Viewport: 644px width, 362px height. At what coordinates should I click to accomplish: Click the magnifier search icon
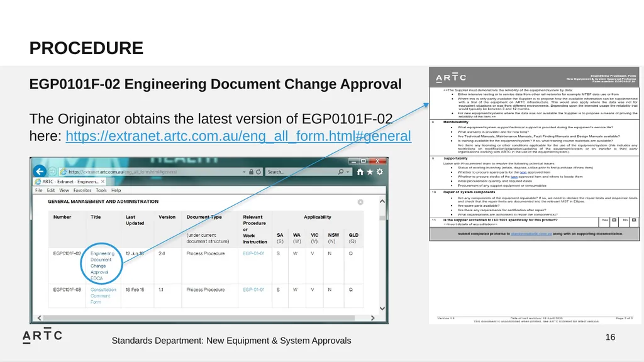[x=341, y=172]
